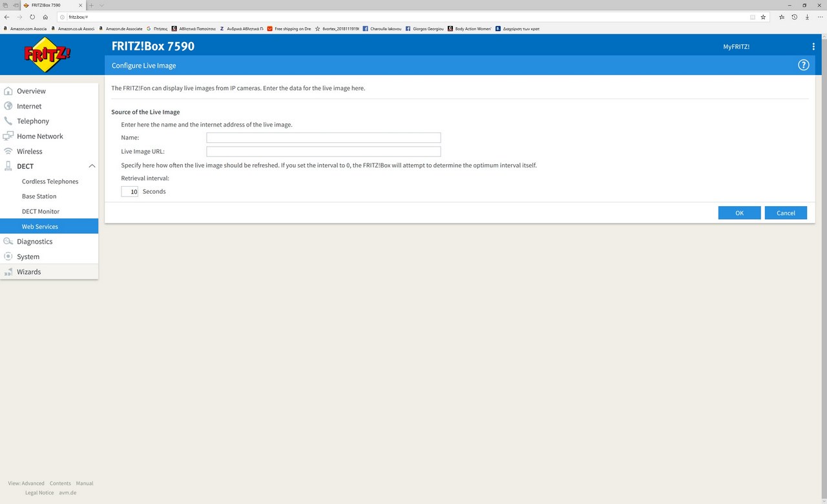Image resolution: width=827 pixels, height=504 pixels.
Task: Open the Internet menu label
Action: (x=29, y=106)
